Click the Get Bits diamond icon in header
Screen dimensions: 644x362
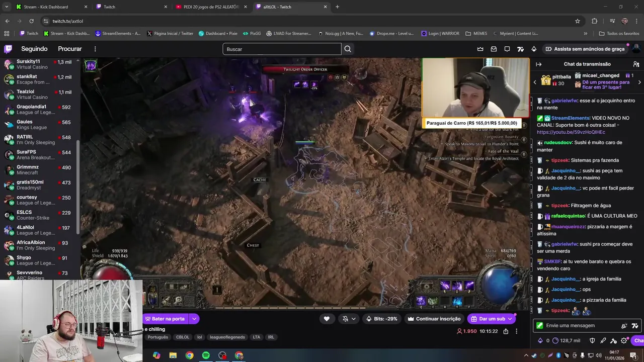pyautogui.click(x=534, y=49)
